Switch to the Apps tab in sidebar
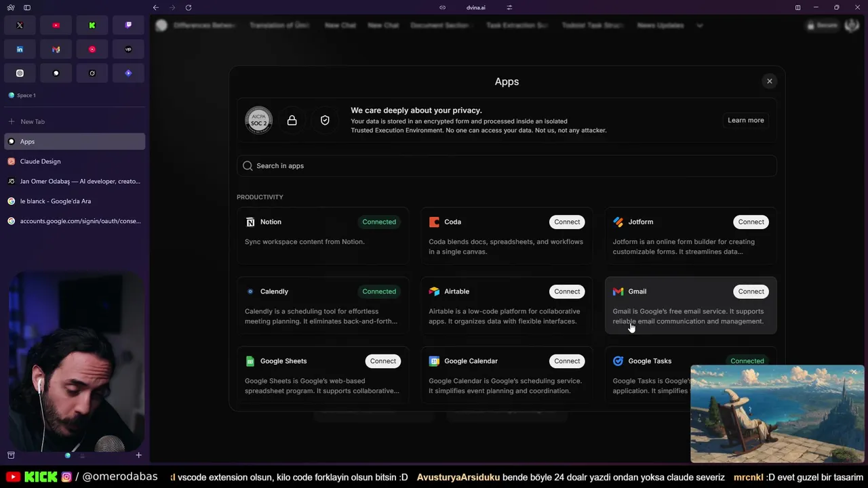Viewport: 868px width, 488px height. (75, 142)
